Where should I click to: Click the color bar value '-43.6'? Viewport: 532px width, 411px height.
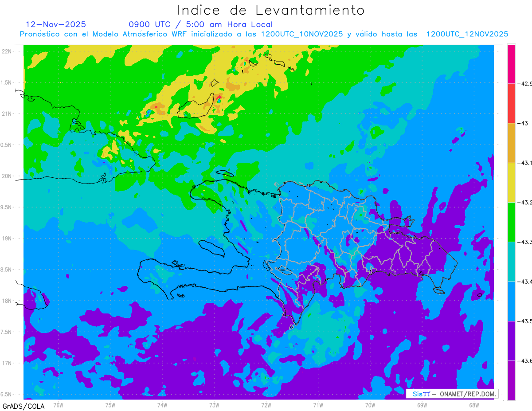pyautogui.click(x=525, y=360)
